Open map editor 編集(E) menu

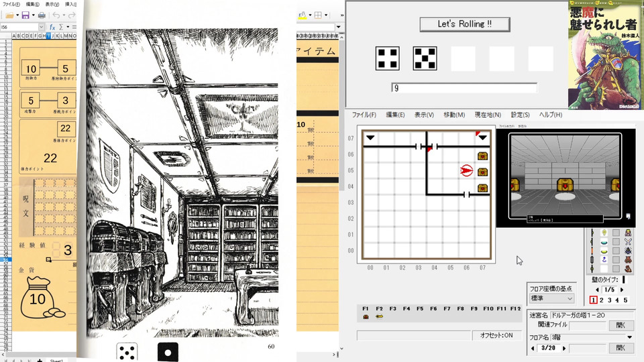[395, 115]
